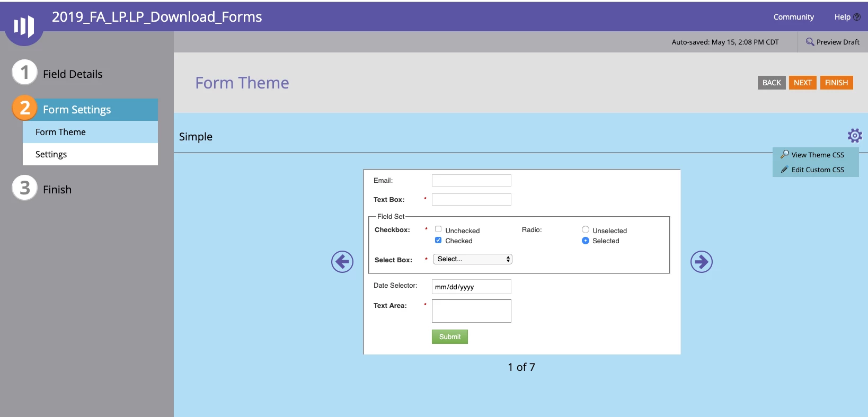Viewport: 868px width, 417px height.
Task: Click the Preview Draft magnifier icon
Action: click(x=810, y=42)
